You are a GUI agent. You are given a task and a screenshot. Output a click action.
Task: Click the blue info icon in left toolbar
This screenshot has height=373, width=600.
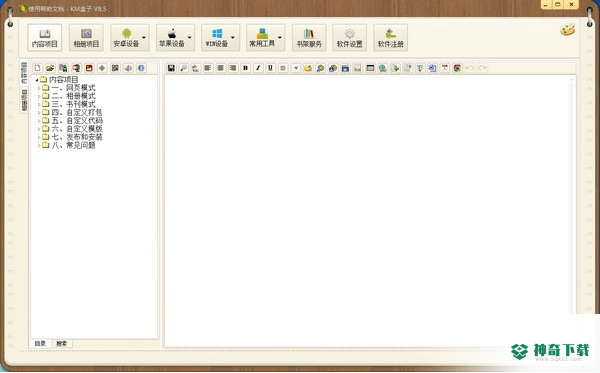(141, 68)
